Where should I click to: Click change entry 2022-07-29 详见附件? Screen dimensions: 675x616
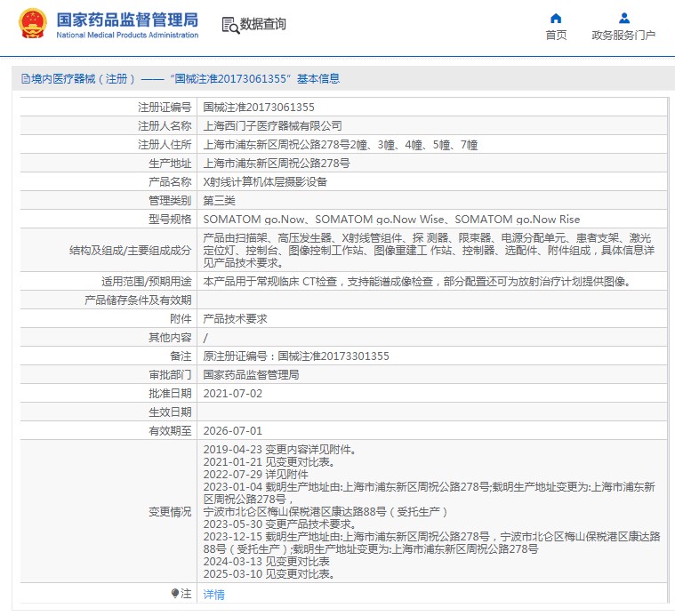click(x=256, y=475)
